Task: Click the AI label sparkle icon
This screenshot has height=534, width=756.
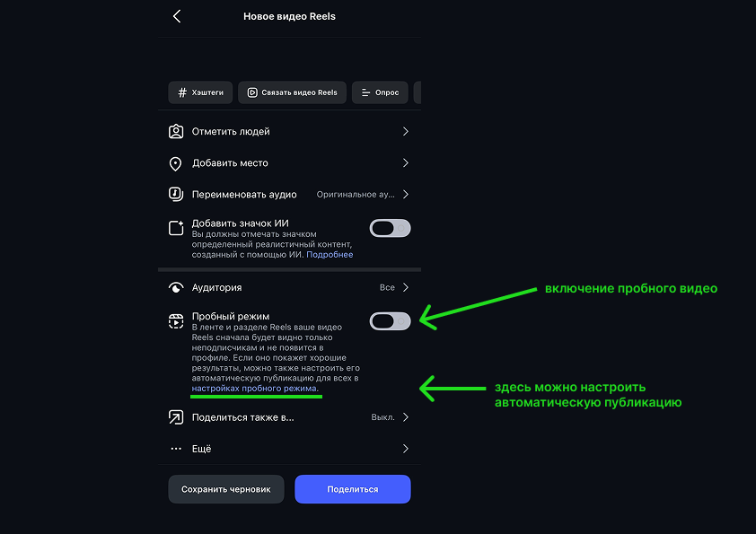Action: point(176,228)
